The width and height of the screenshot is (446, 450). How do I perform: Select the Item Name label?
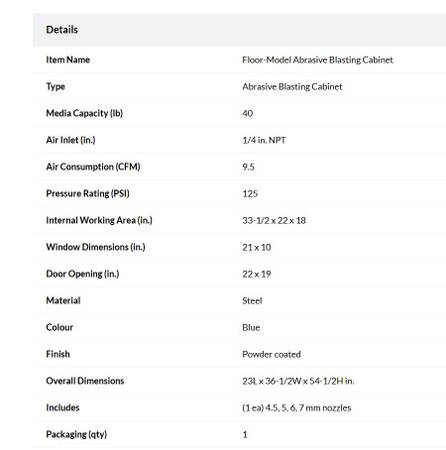click(68, 60)
